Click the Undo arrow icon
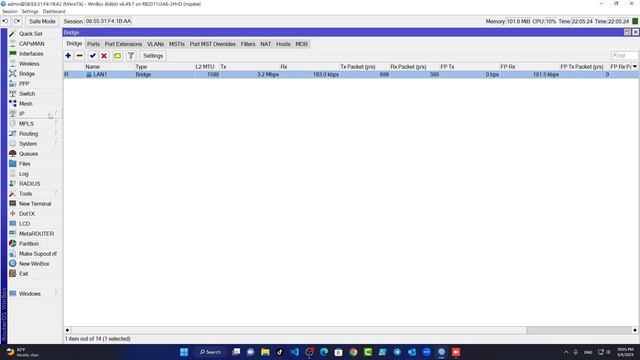Screen dimensions: 640x360 5,21
